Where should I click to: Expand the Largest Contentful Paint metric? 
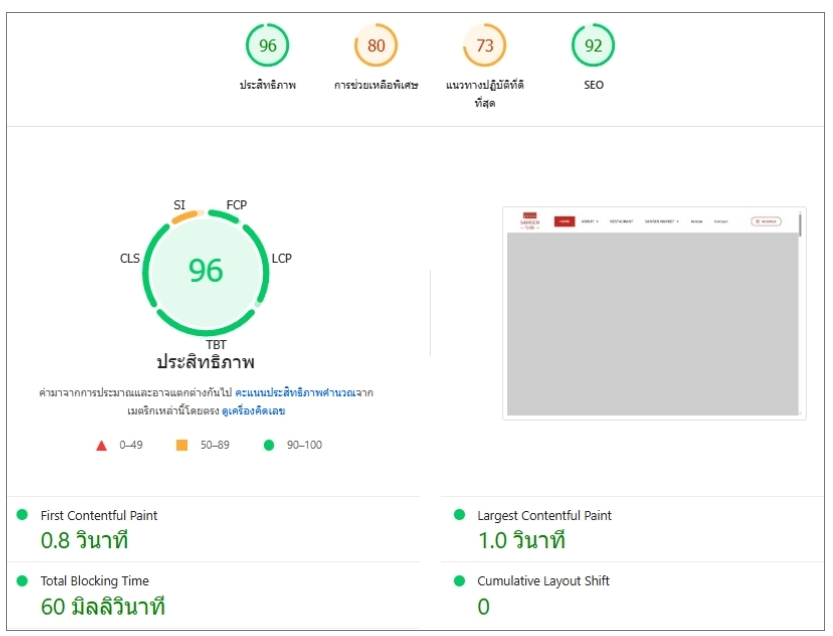coord(632,530)
